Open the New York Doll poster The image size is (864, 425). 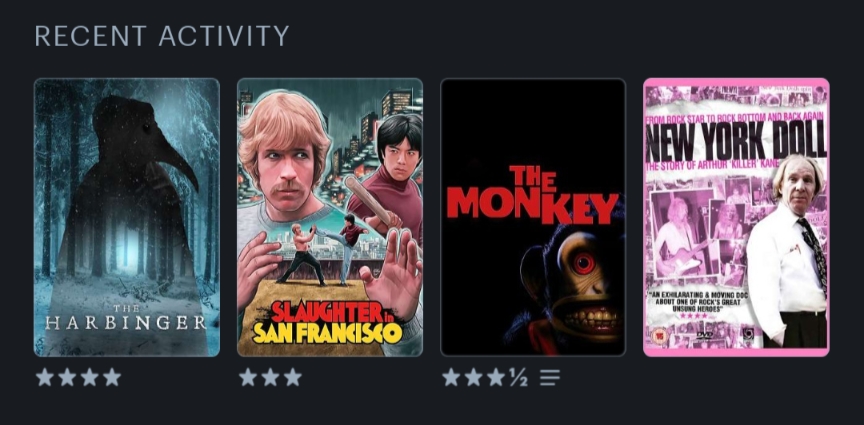[x=736, y=217]
